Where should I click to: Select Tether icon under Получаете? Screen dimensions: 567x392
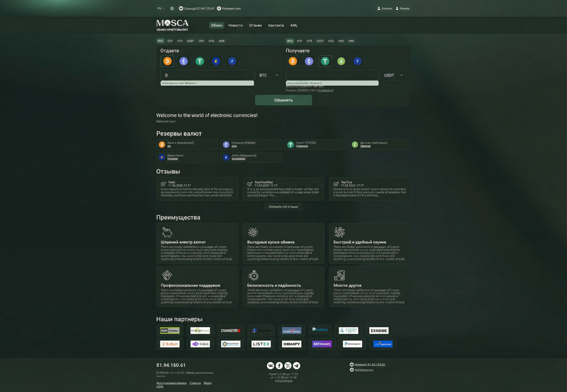[x=325, y=61]
